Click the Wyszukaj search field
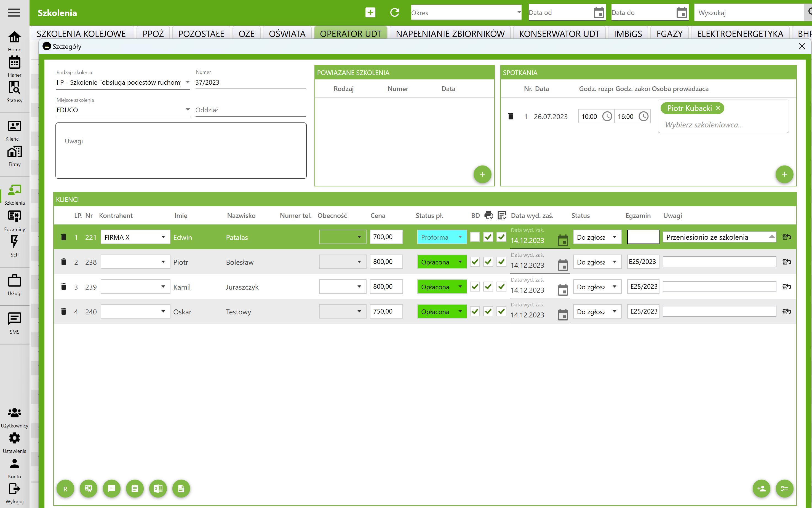Image resolution: width=812 pixels, height=508 pixels. (x=749, y=13)
